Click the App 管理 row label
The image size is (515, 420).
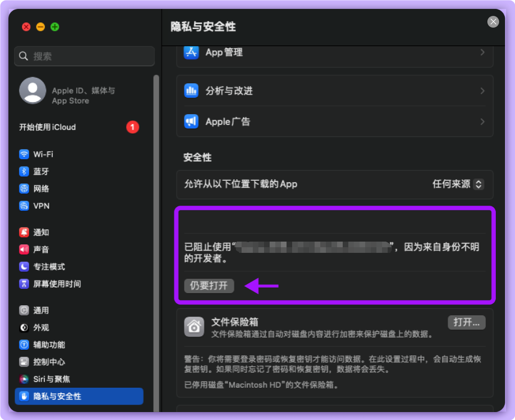click(x=224, y=52)
